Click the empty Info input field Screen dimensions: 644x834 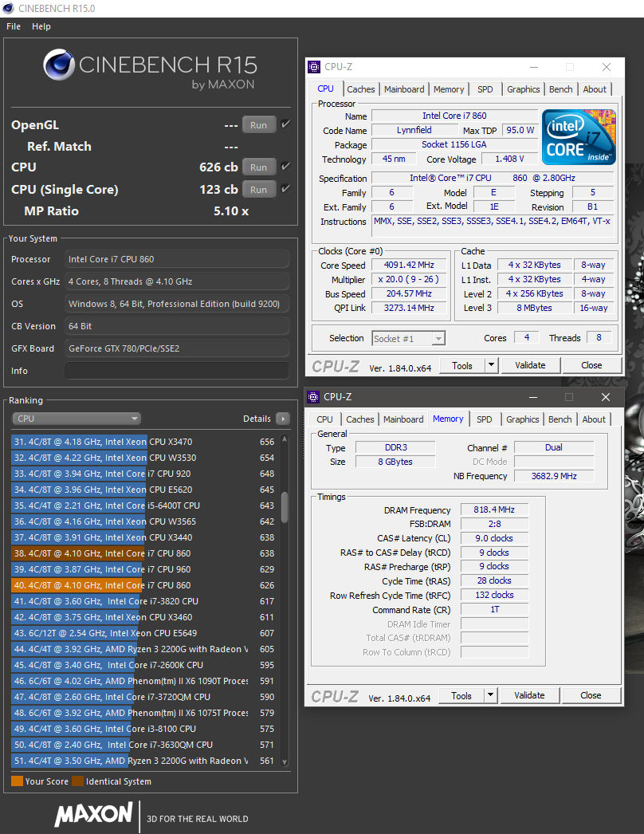point(177,371)
